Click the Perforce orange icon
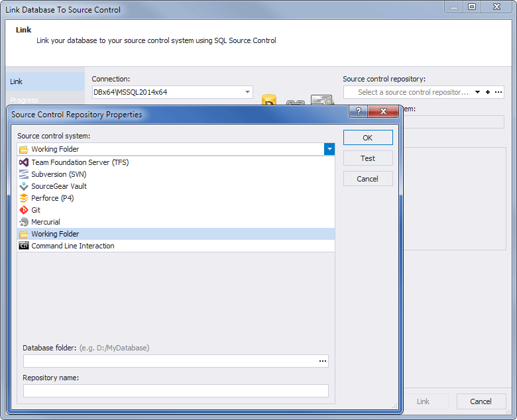The height and width of the screenshot is (420, 517). pyautogui.click(x=24, y=198)
